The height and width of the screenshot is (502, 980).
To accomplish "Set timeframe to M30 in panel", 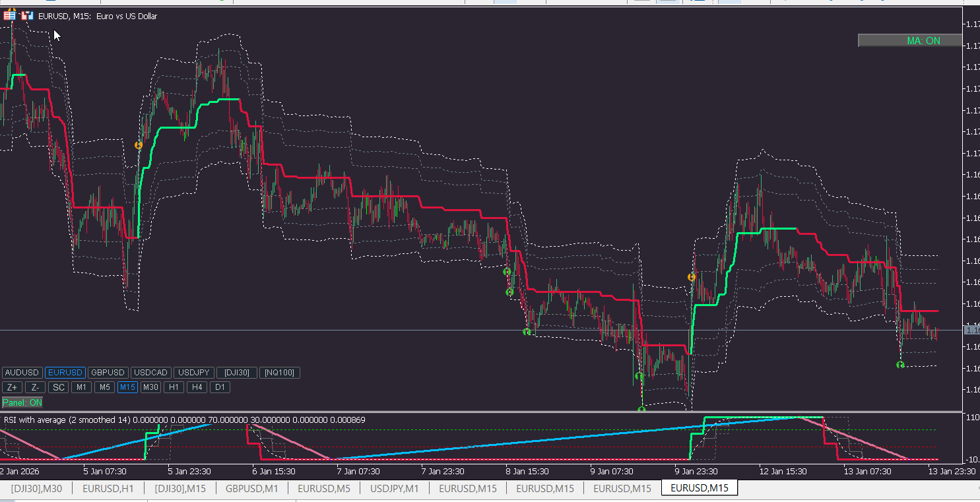I will tap(150, 387).
